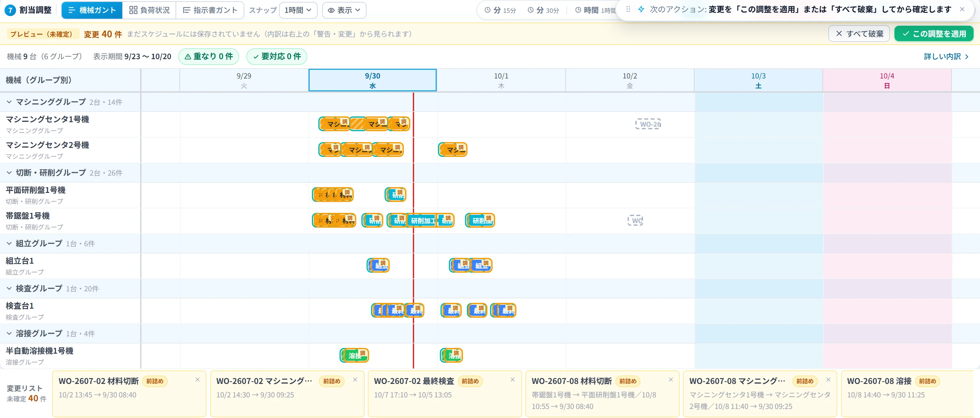Select the 10/3 土 date column header
The width and height of the screenshot is (980, 418).
pyautogui.click(x=758, y=80)
